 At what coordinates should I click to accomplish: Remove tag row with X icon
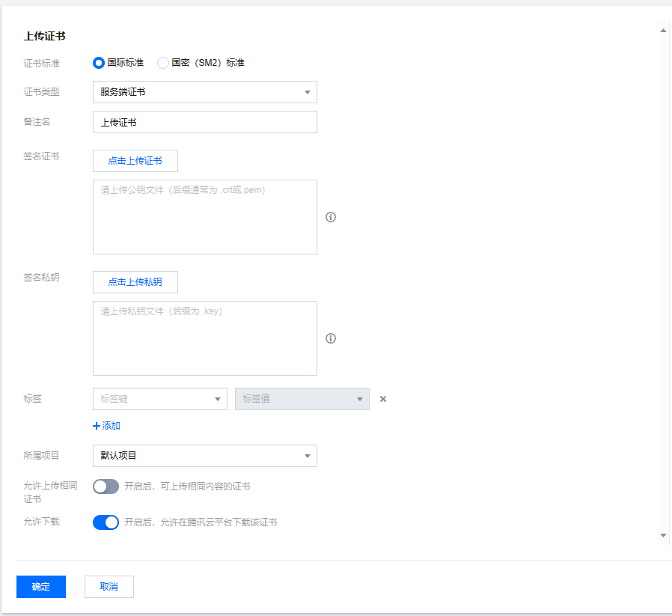pos(383,399)
